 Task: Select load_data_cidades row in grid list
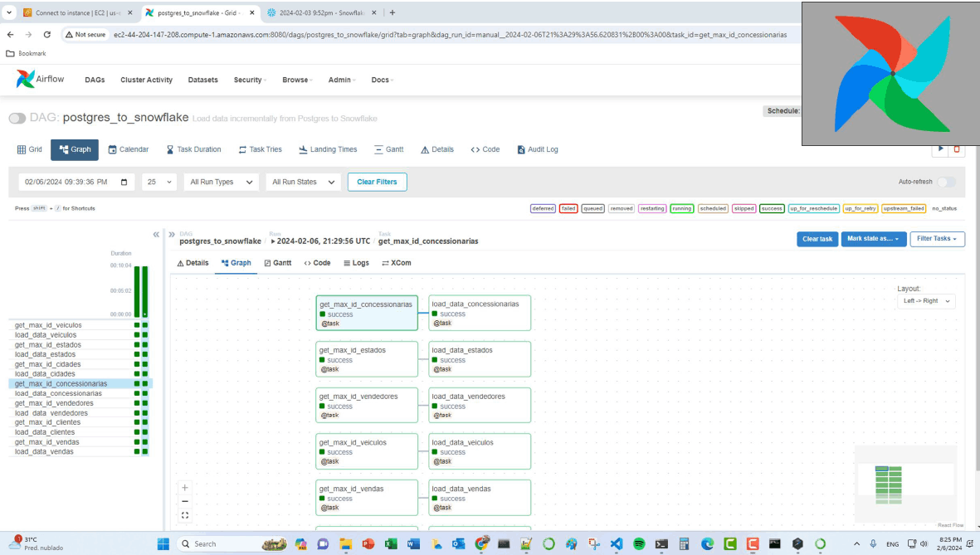pyautogui.click(x=80, y=374)
